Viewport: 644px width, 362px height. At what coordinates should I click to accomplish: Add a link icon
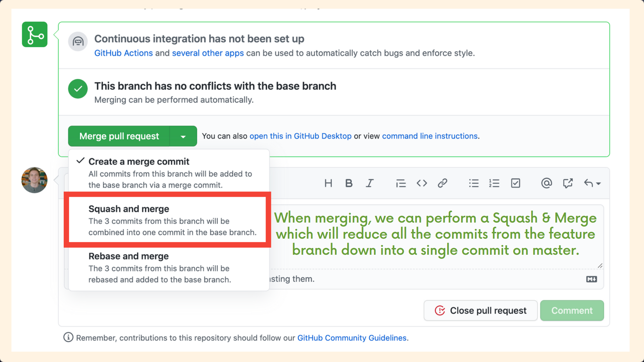pos(442,183)
